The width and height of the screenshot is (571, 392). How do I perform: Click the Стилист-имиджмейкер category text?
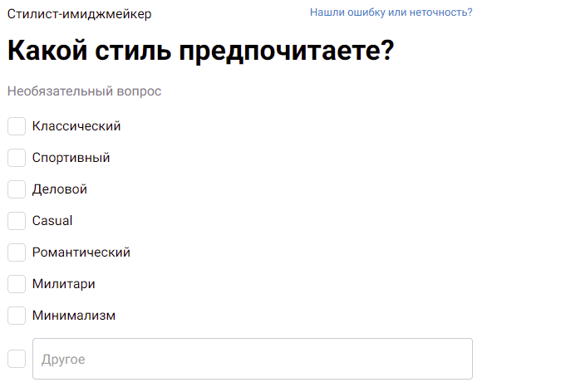pos(80,14)
